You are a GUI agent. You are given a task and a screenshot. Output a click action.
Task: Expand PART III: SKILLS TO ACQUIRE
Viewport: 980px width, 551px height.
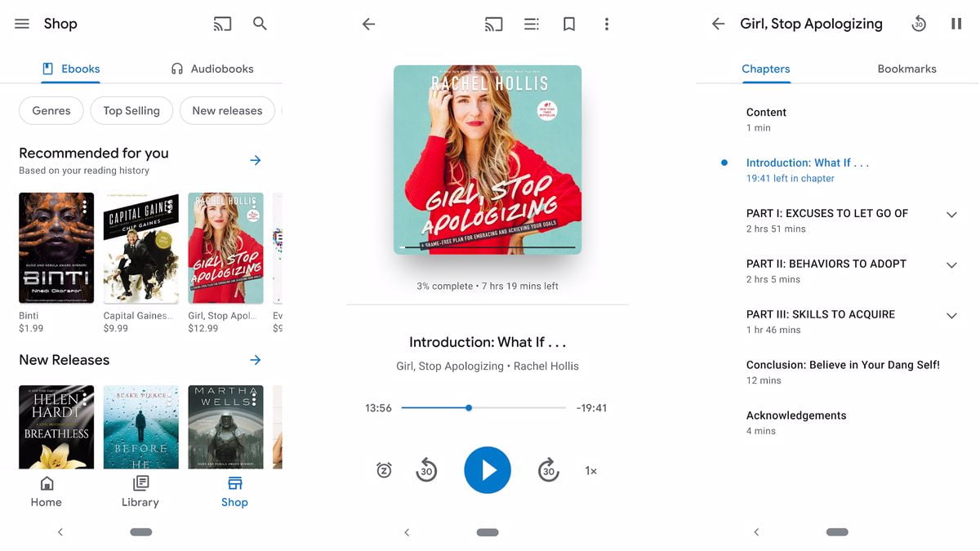click(951, 315)
